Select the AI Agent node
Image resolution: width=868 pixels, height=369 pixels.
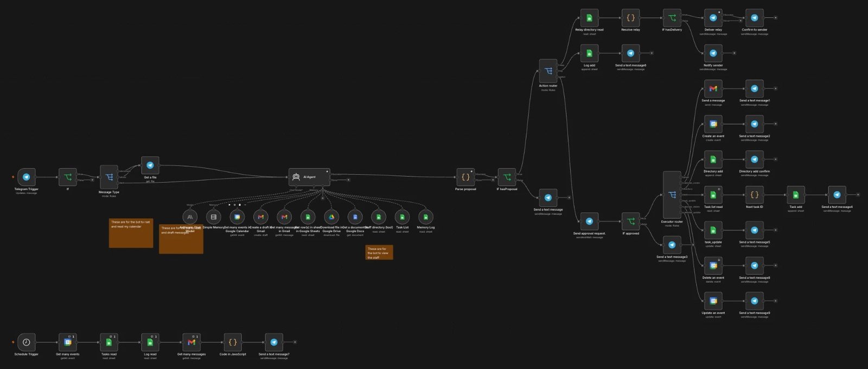click(309, 177)
